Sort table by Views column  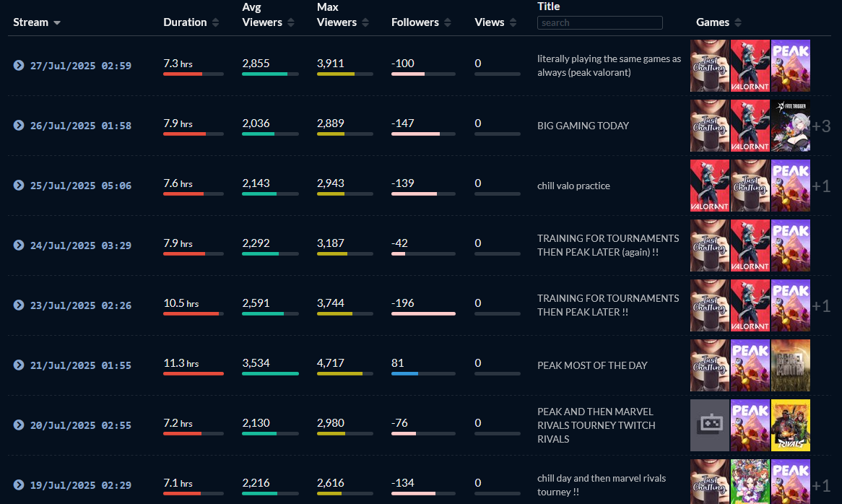(x=495, y=22)
